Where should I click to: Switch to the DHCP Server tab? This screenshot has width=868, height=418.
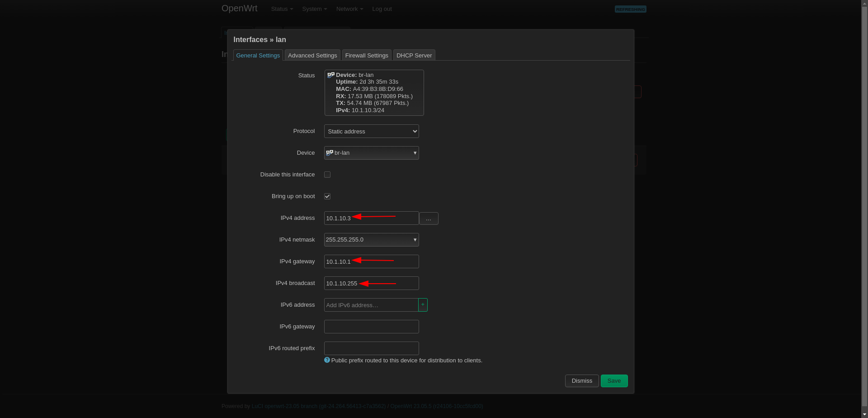tap(414, 55)
